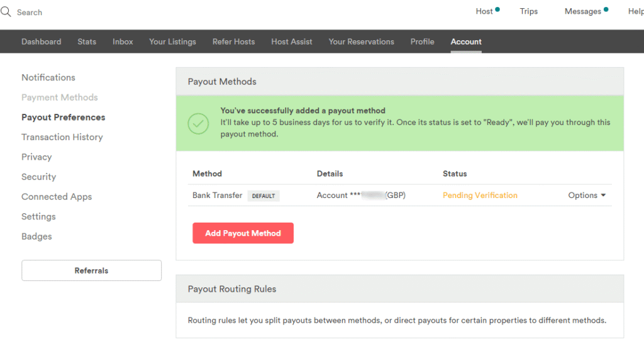The height and width of the screenshot is (354, 644).
Task: Click the Referrals button
Action: click(91, 270)
